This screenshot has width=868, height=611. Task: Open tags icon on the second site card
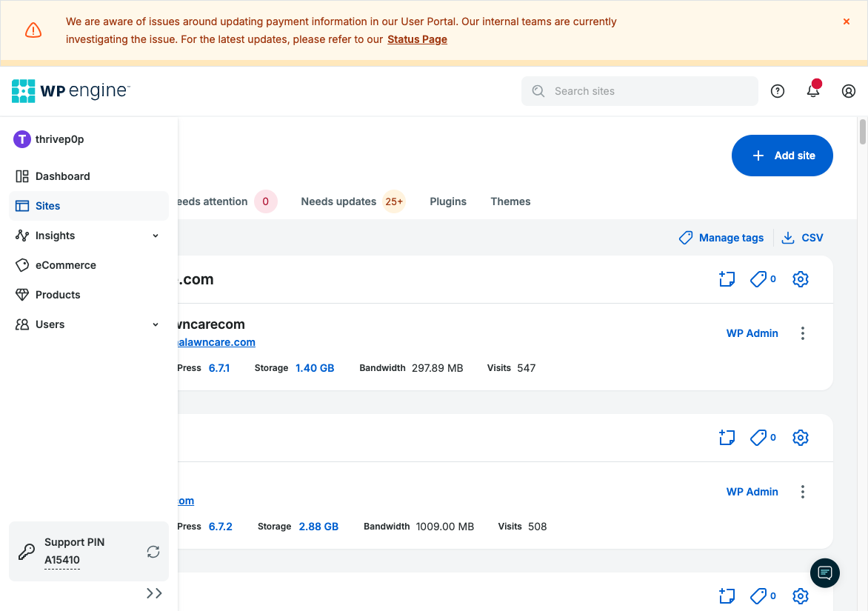763,438
